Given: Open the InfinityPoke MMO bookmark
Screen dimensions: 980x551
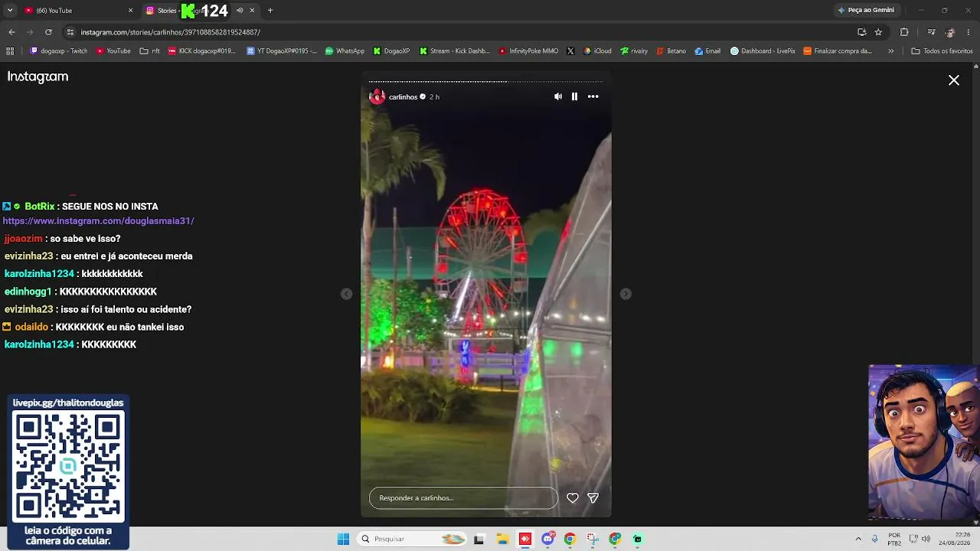Looking at the screenshot, I should coord(528,51).
